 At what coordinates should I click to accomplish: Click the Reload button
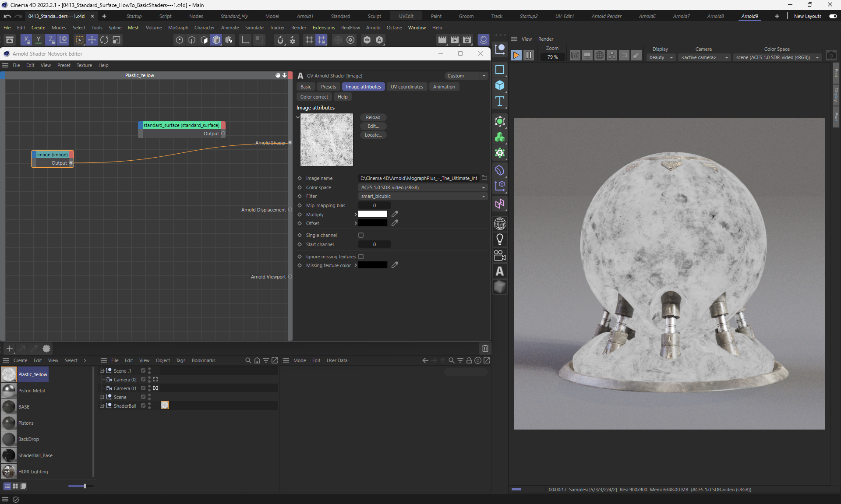pos(373,117)
